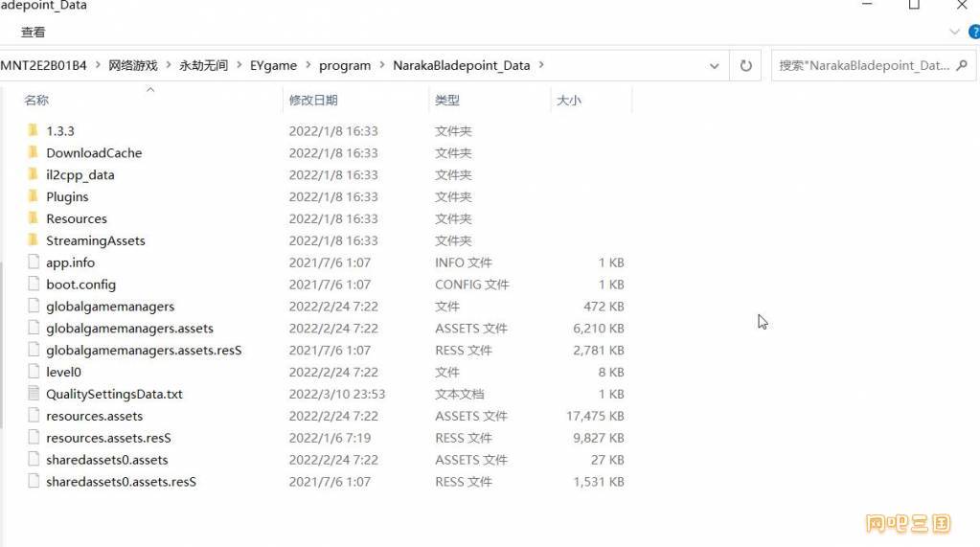Viewport: 980px width, 547px height.
Task: Click the boot.config file icon
Action: tap(34, 284)
